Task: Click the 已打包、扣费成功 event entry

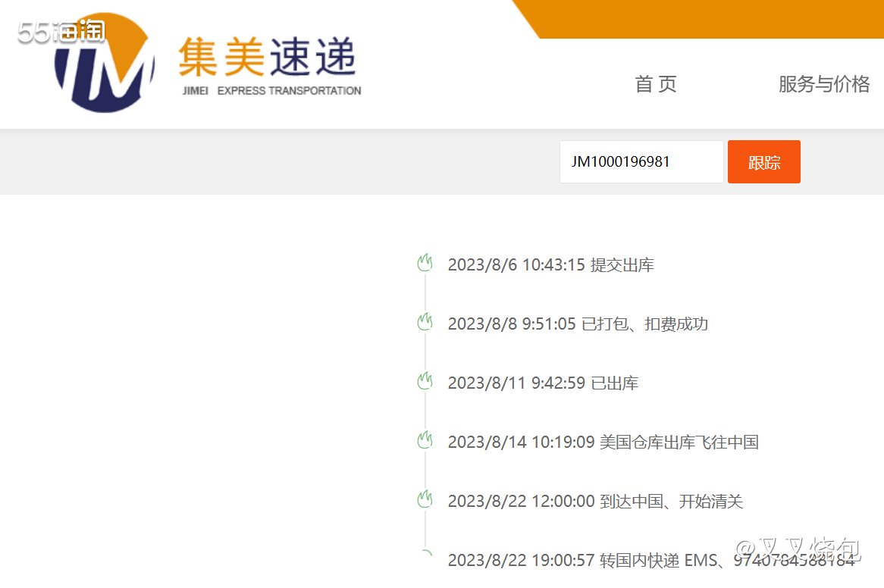Action: 578,324
